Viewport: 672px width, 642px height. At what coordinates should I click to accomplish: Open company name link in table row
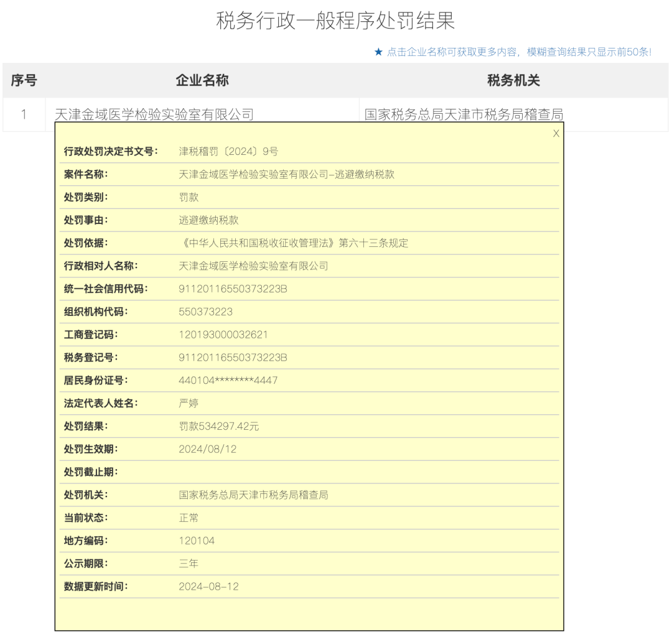pos(154,114)
